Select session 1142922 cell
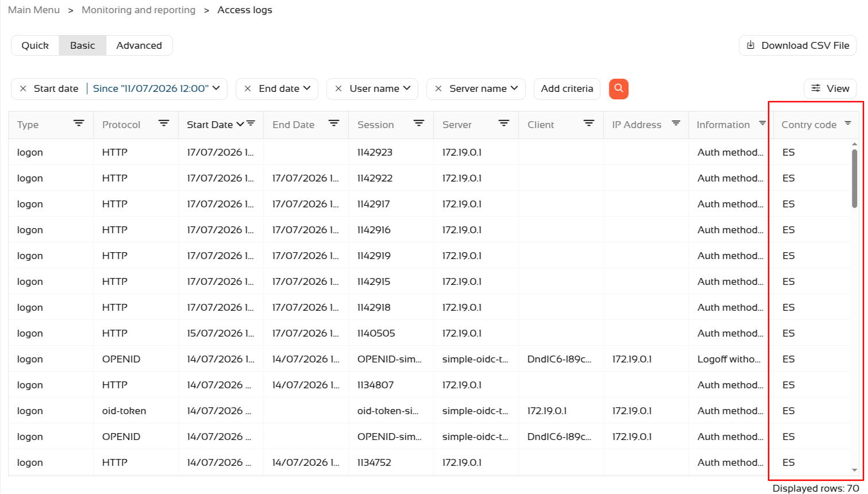 (x=391, y=178)
